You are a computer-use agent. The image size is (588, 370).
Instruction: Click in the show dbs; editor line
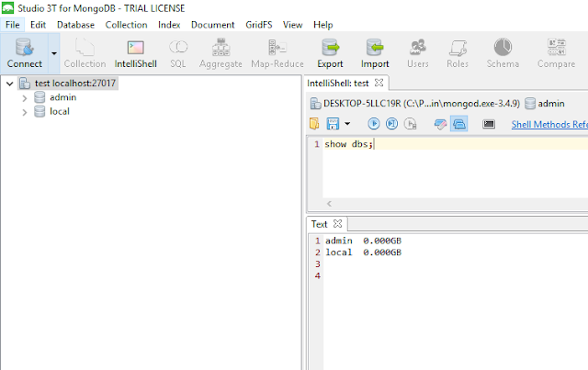456,144
